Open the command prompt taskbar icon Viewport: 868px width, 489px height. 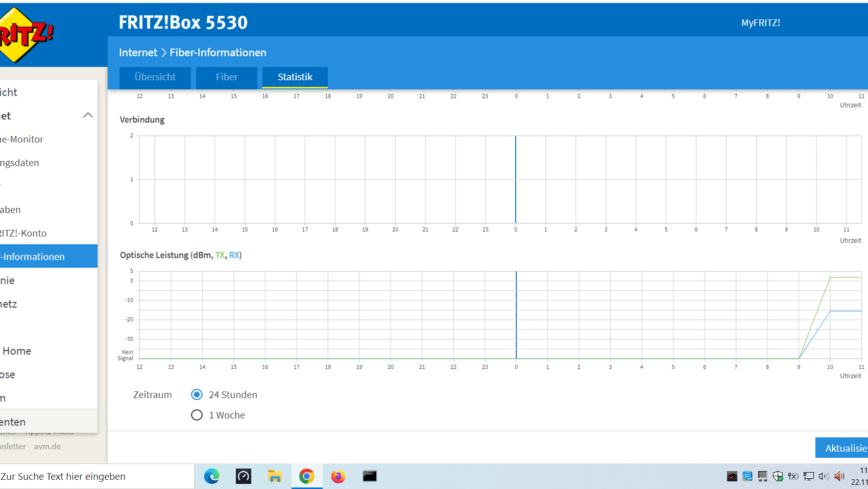coord(370,476)
